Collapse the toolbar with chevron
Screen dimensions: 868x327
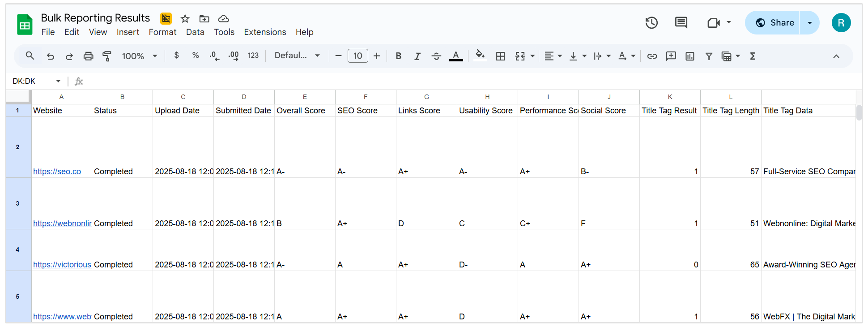coord(836,56)
